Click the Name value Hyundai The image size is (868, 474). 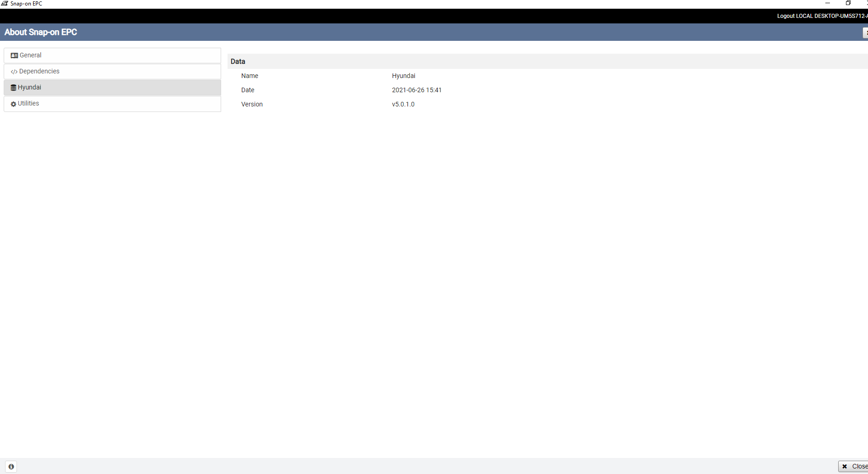click(404, 76)
